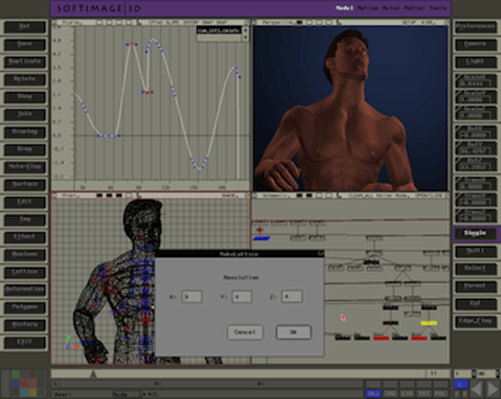Cancel the MakeLattice dialog
Screen dimensions: 501x399
[245, 332]
